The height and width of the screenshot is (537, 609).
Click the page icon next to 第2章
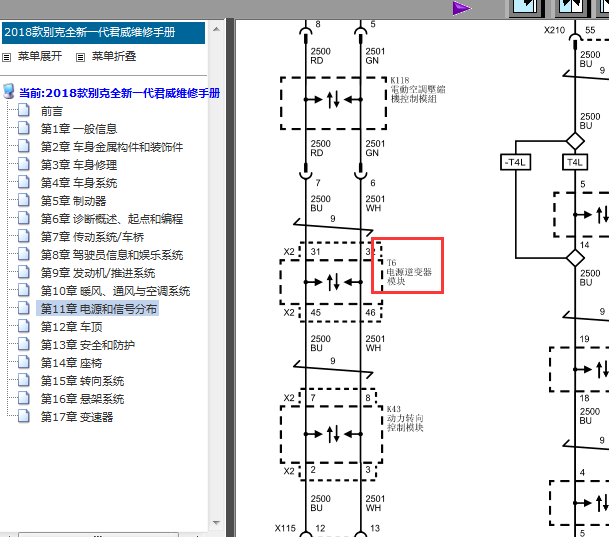(x=24, y=146)
